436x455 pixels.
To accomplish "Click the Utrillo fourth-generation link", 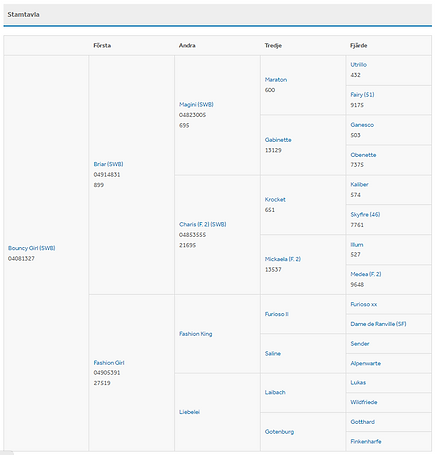I will [358, 65].
